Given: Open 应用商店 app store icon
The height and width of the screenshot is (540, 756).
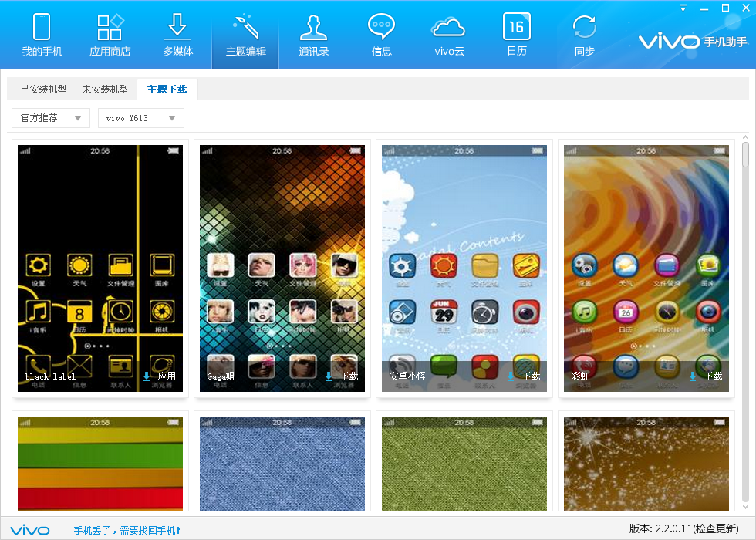Looking at the screenshot, I should pos(110,35).
